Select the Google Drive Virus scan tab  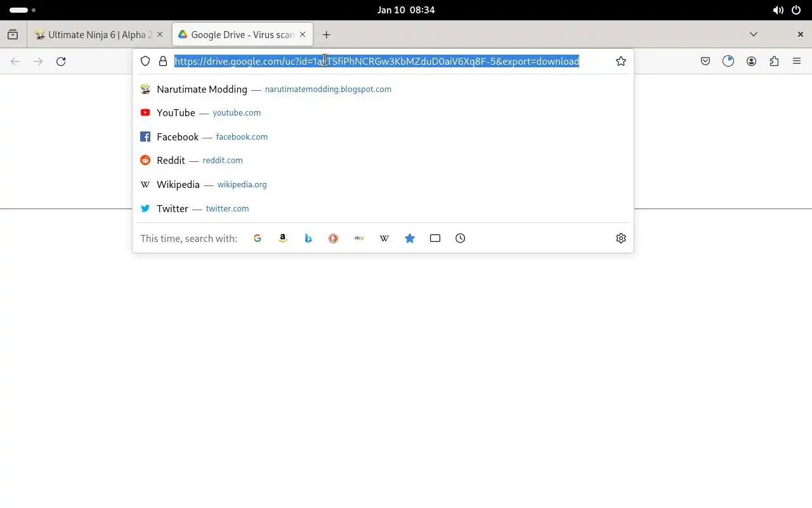(x=242, y=34)
